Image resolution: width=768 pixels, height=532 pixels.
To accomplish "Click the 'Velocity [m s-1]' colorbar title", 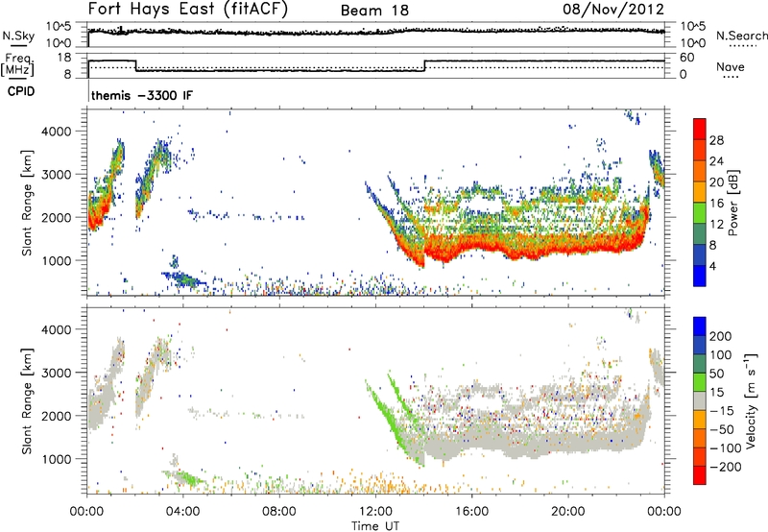I will click(x=751, y=400).
